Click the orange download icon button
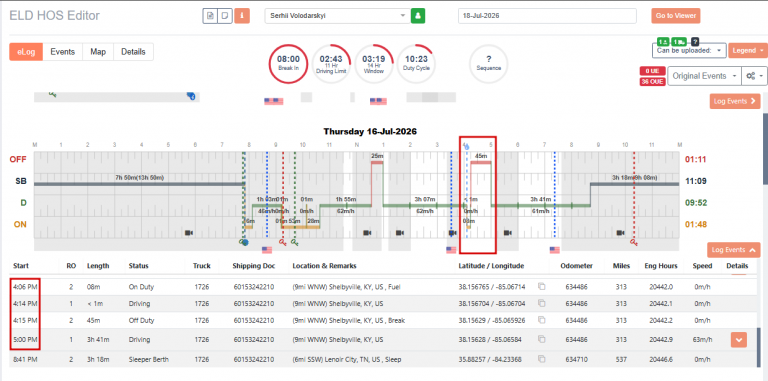This screenshot has width=768, height=381. tap(242, 16)
